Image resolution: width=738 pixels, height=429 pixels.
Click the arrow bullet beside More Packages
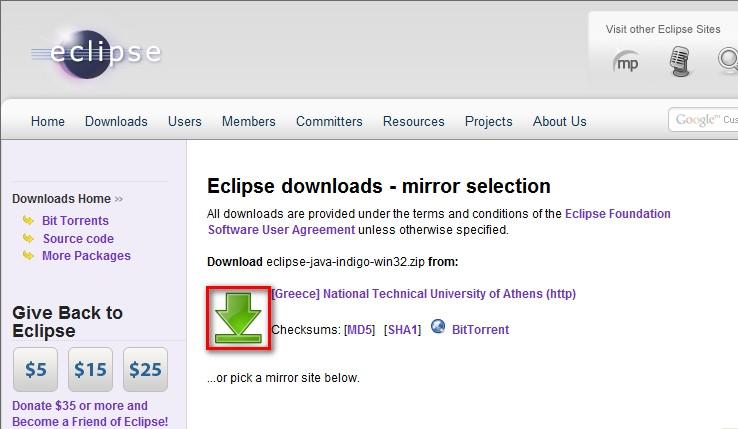[x=28, y=255]
